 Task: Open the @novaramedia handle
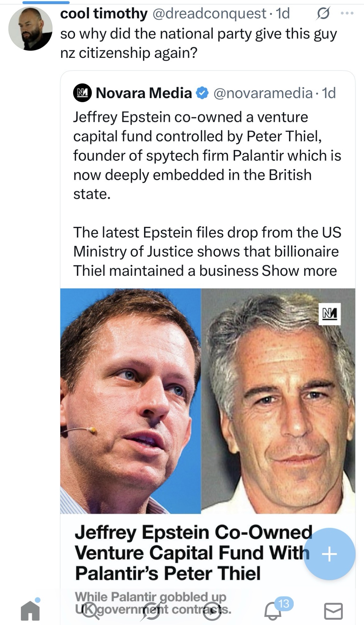(x=263, y=93)
